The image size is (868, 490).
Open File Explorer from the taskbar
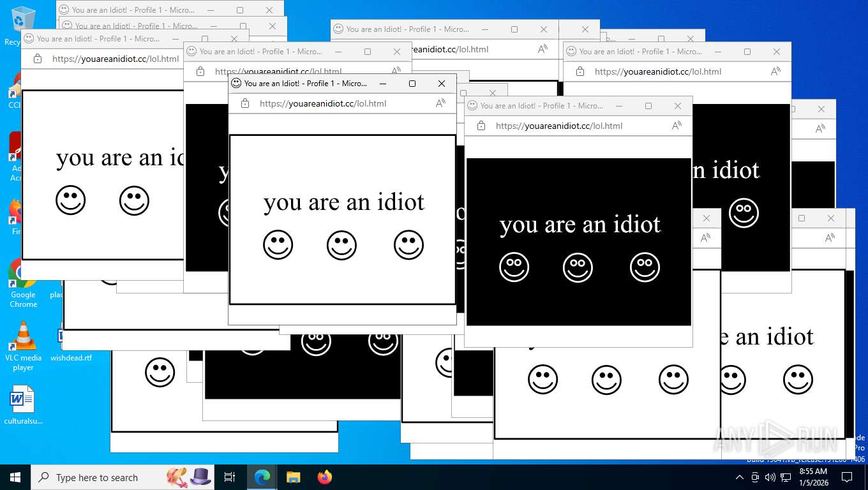point(294,477)
